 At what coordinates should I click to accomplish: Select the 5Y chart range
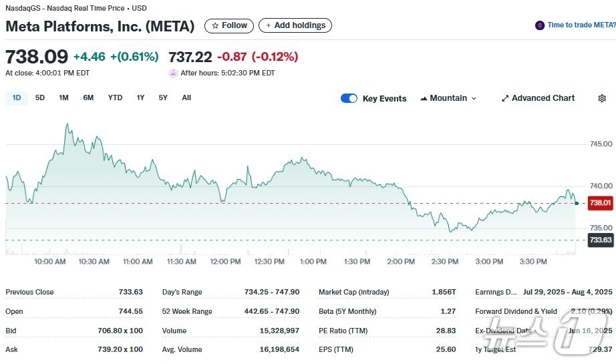tap(163, 98)
